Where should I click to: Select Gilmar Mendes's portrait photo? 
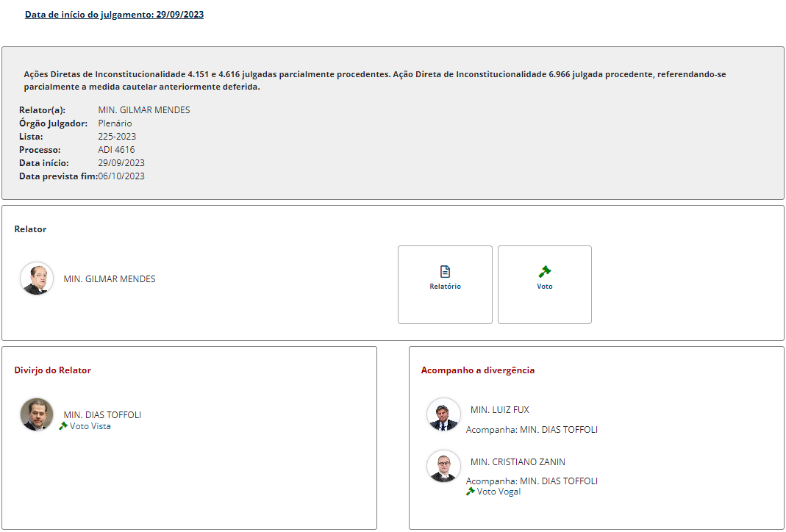pos(37,279)
